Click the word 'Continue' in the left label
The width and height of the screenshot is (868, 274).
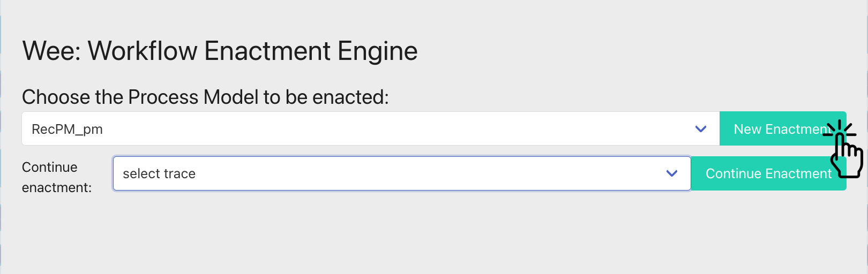(50, 168)
